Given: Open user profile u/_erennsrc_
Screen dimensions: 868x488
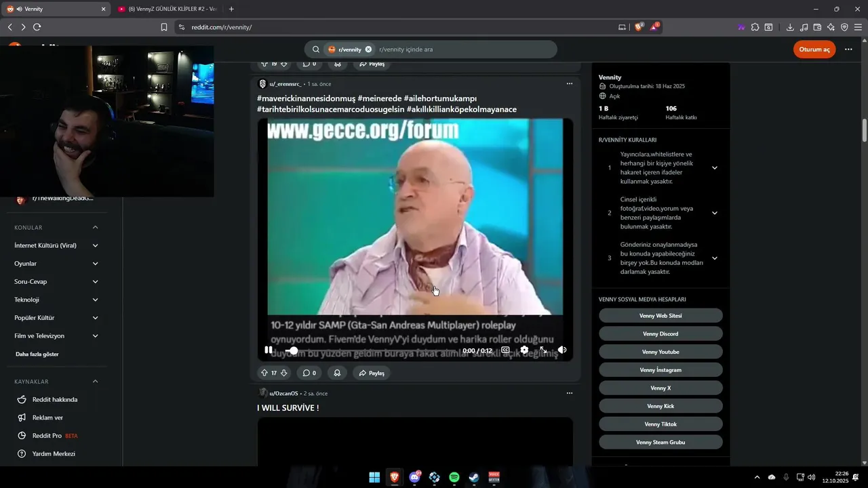Looking at the screenshot, I should pos(285,84).
